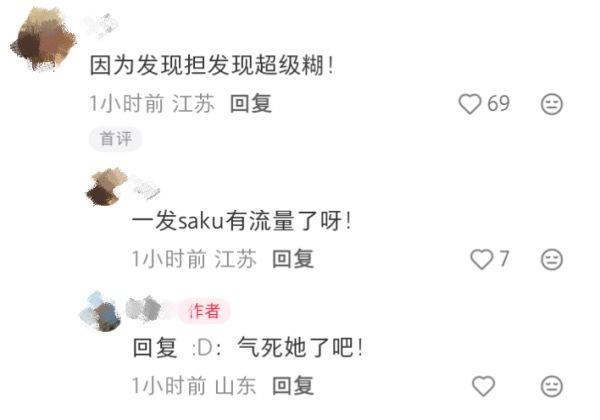Select comment text 因为发现担发现超级糊
600x420 pixels.
pyautogui.click(x=207, y=65)
